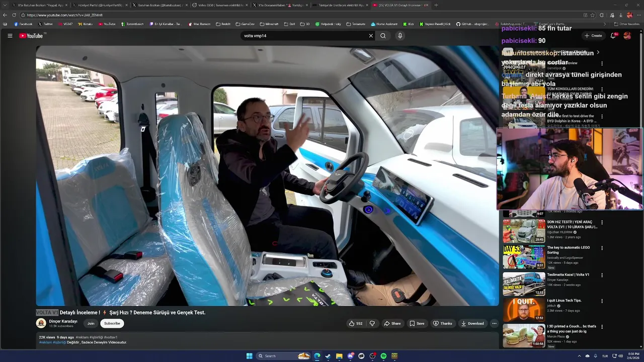The width and height of the screenshot is (644, 362).
Task: Open options for 'I quit Linus Tech Tips' video
Action: point(602,301)
